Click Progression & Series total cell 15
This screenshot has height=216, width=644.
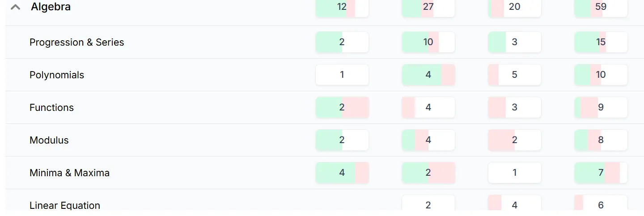[x=601, y=42]
